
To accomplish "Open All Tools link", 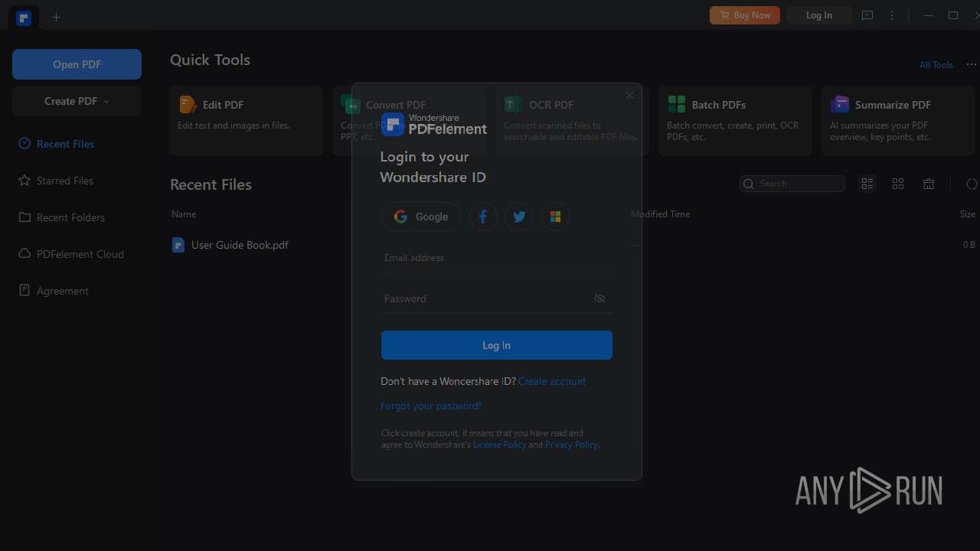I will point(936,65).
